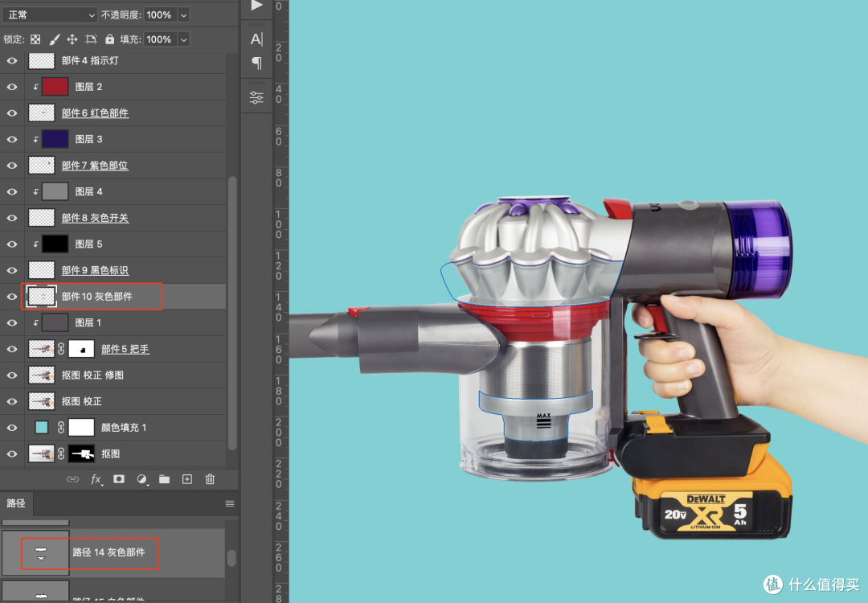
Task: Click mask link icon on 颜色填充 1
Action: click(61, 428)
